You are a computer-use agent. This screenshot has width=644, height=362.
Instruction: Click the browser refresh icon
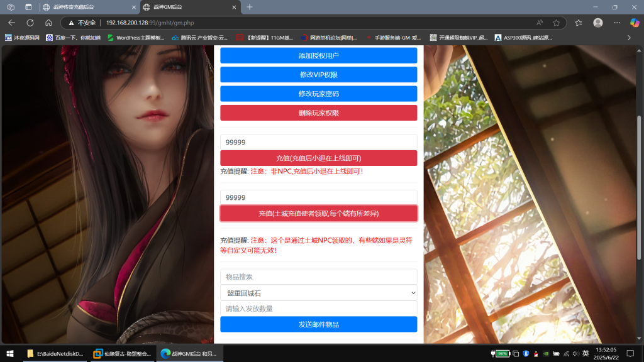[x=30, y=23]
